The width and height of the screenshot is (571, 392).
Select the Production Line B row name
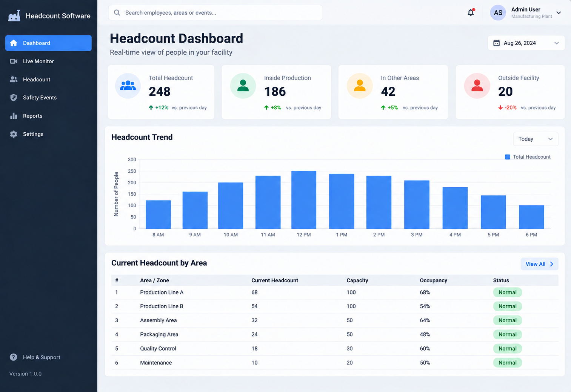pyautogui.click(x=162, y=306)
